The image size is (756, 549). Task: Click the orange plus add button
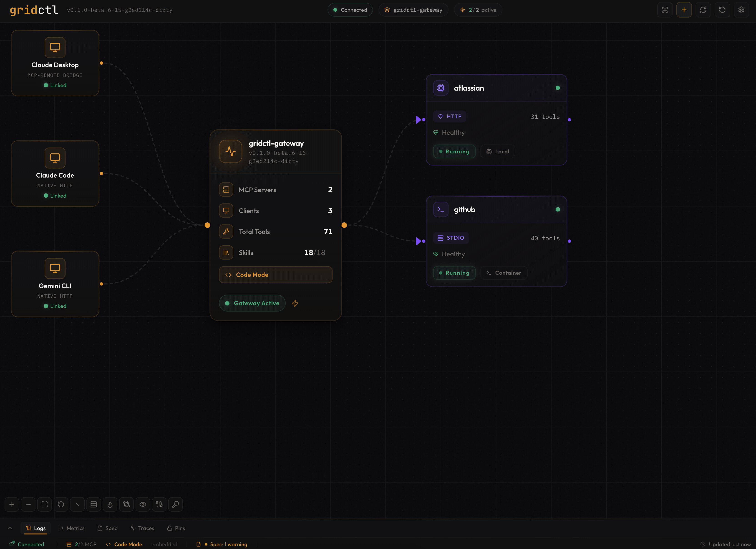[684, 10]
